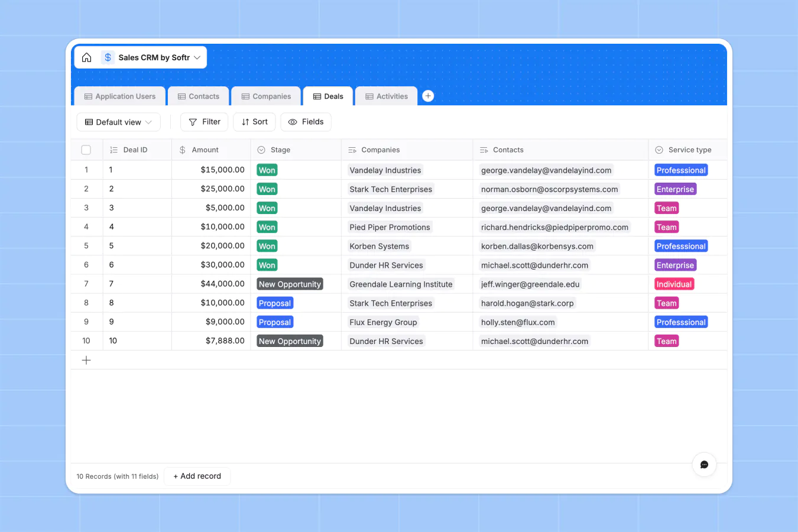Click the Home icon next to the app name

click(86, 57)
